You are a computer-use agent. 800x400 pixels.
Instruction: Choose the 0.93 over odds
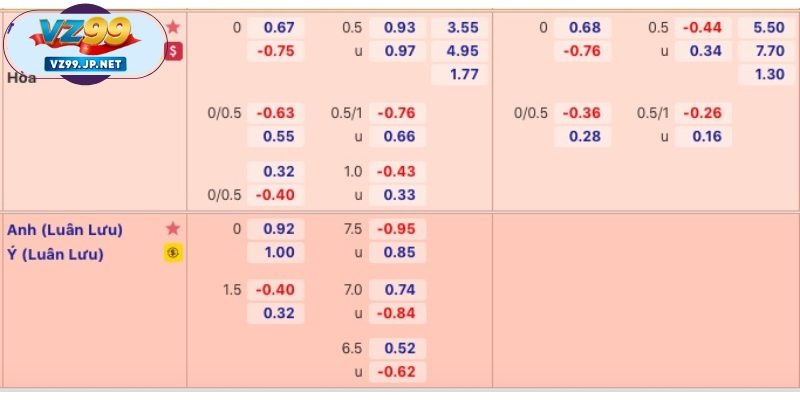(398, 27)
